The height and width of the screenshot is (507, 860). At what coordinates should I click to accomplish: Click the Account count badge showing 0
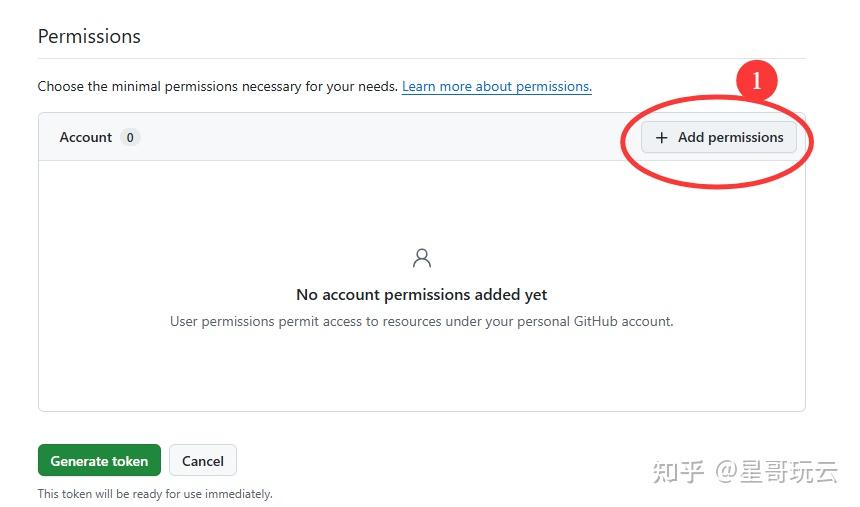[130, 138]
